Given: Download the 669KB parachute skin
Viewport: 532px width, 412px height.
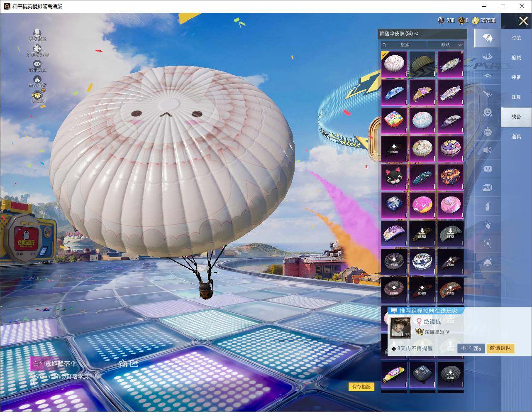Looking at the screenshot, I should 394,289.
